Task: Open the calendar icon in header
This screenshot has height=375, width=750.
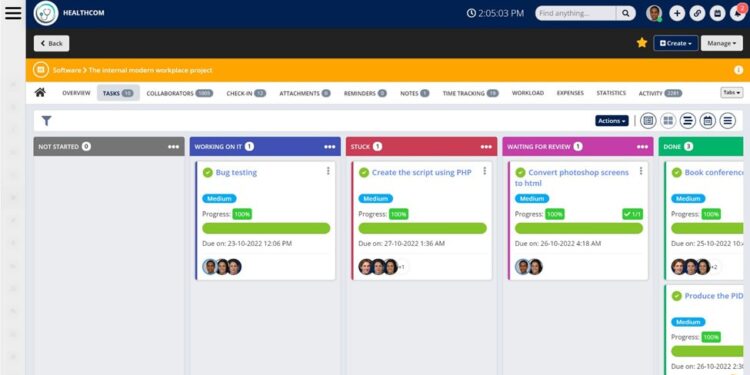Action: click(x=717, y=13)
